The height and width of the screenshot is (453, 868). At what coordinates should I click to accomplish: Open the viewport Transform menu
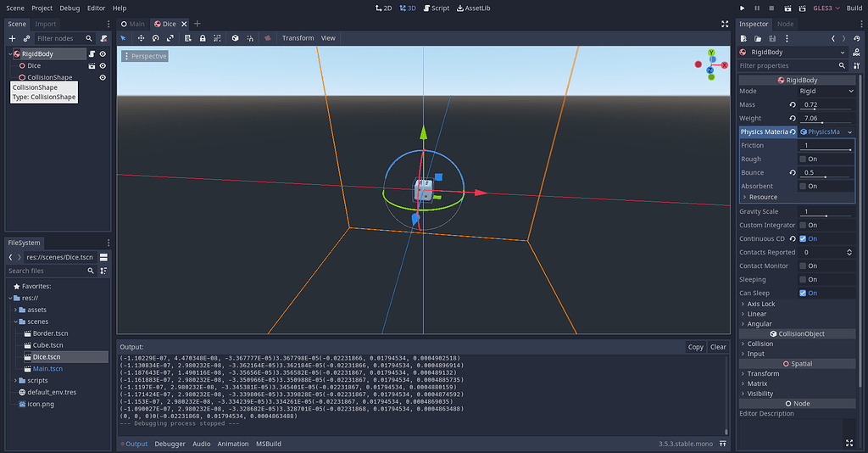298,38
